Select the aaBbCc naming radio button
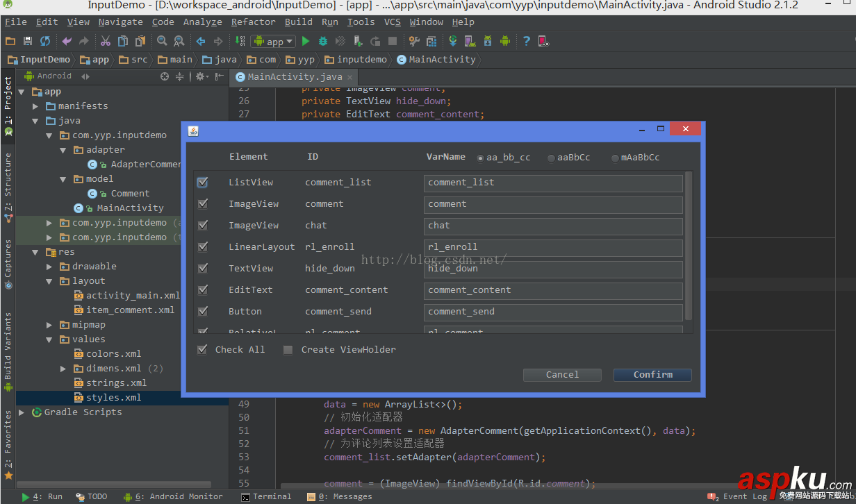 tap(551, 158)
